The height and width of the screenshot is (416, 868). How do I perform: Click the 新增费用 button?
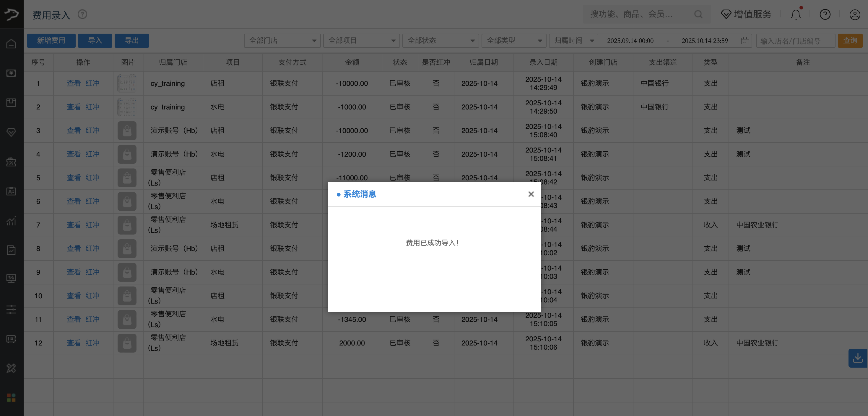tap(51, 40)
